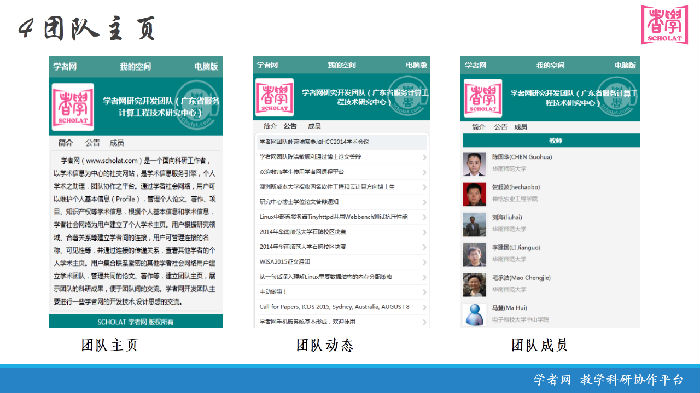Open Liu Hai's avatar photo
This screenshot has height=393, width=700.
pyautogui.click(x=474, y=224)
